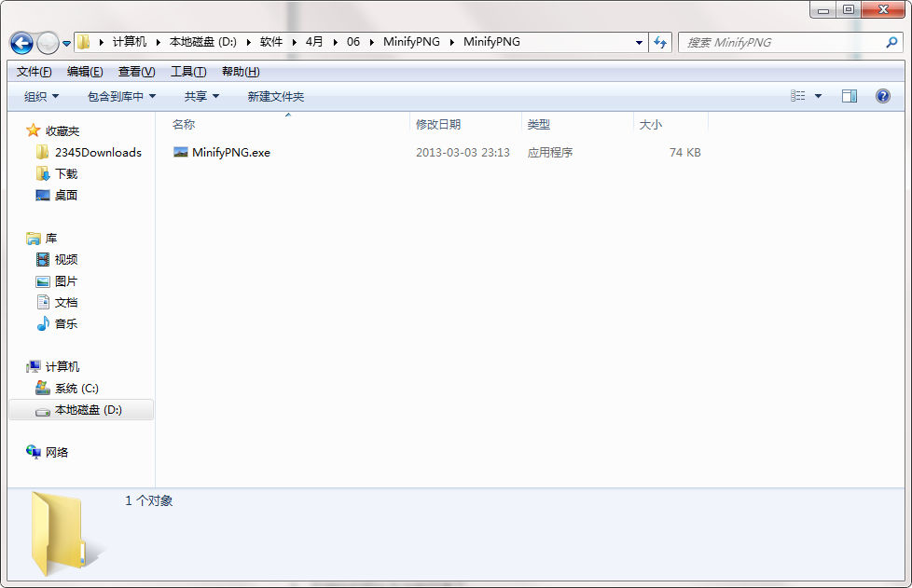The image size is (912, 588).
Task: Refresh the folder with refresh icon
Action: (x=660, y=43)
